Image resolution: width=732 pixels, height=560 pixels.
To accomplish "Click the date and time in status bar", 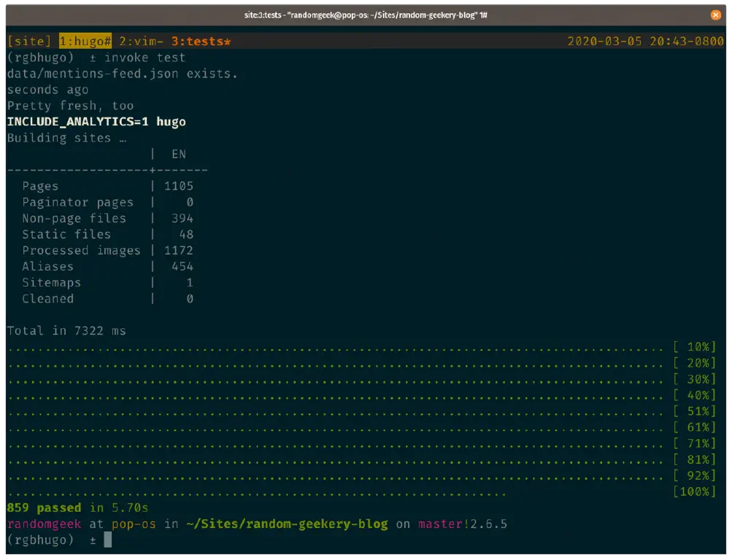I will pyautogui.click(x=645, y=42).
